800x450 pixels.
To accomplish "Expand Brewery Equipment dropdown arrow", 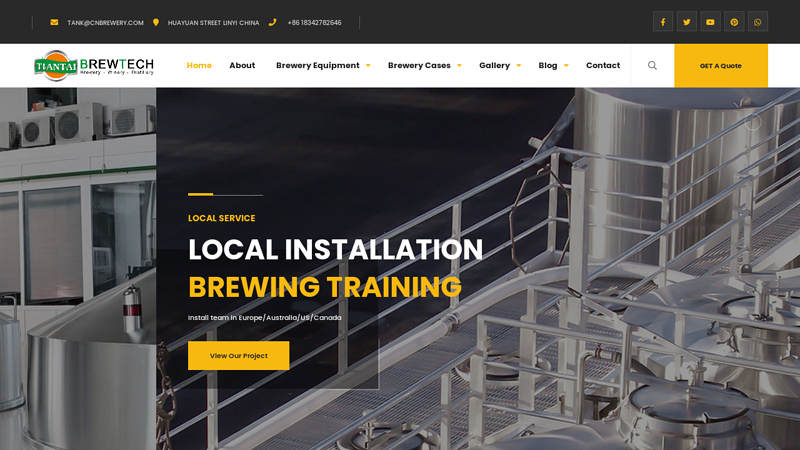I will (x=368, y=66).
